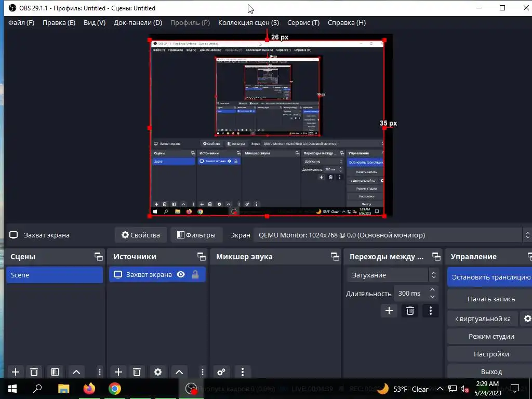Viewport: 532px width, 399px height.
Task: Open taskbar search
Action: pyautogui.click(x=37, y=389)
